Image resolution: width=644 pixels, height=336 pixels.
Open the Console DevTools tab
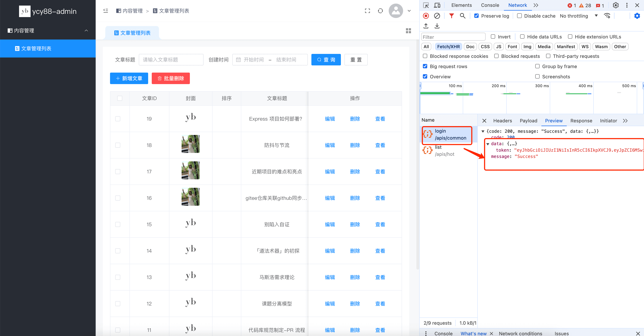(490, 5)
